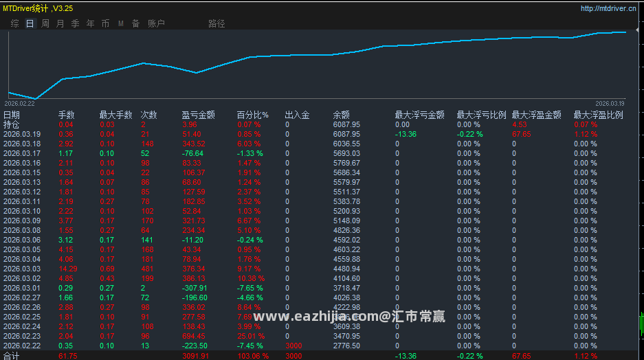Click the 路径 path label
Viewport: 644px width, 360px height.
216,24
